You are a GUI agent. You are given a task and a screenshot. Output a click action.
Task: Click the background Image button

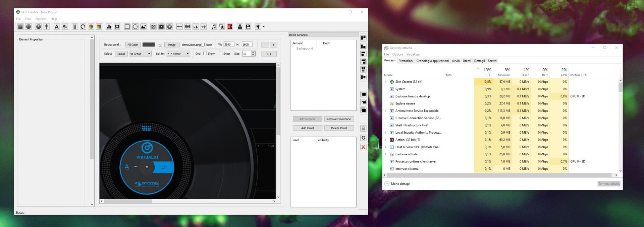pos(171,45)
